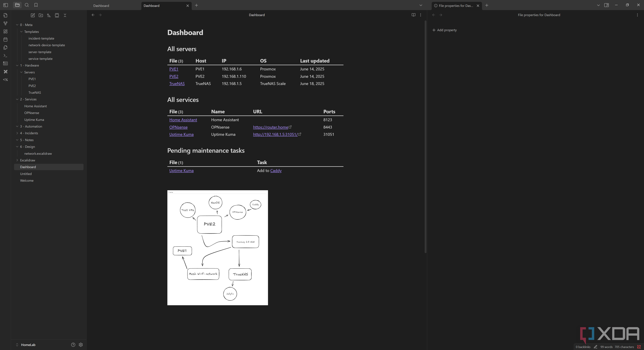Open the file explorer tab icon
644x350 pixels.
pos(17,5)
